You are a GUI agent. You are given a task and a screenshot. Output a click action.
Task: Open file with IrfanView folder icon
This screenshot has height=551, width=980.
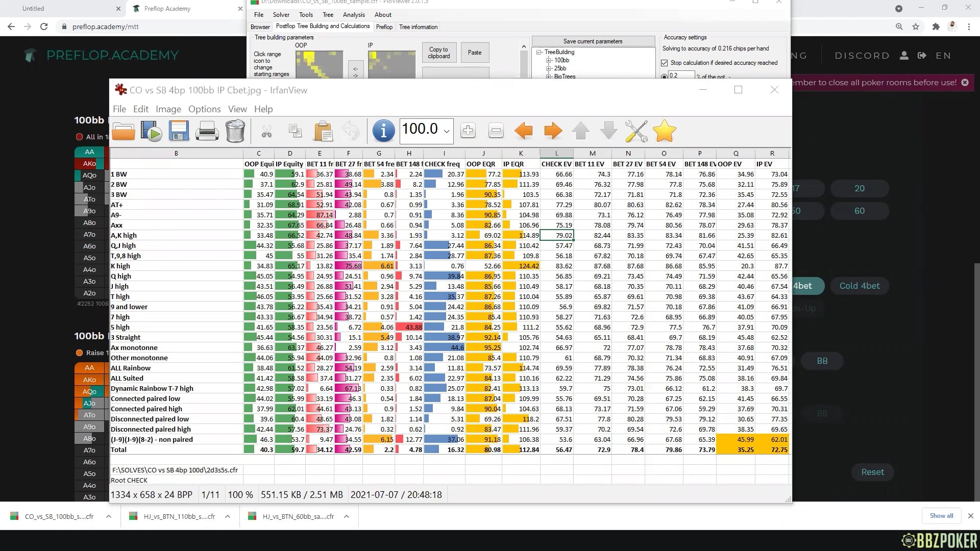pos(124,131)
